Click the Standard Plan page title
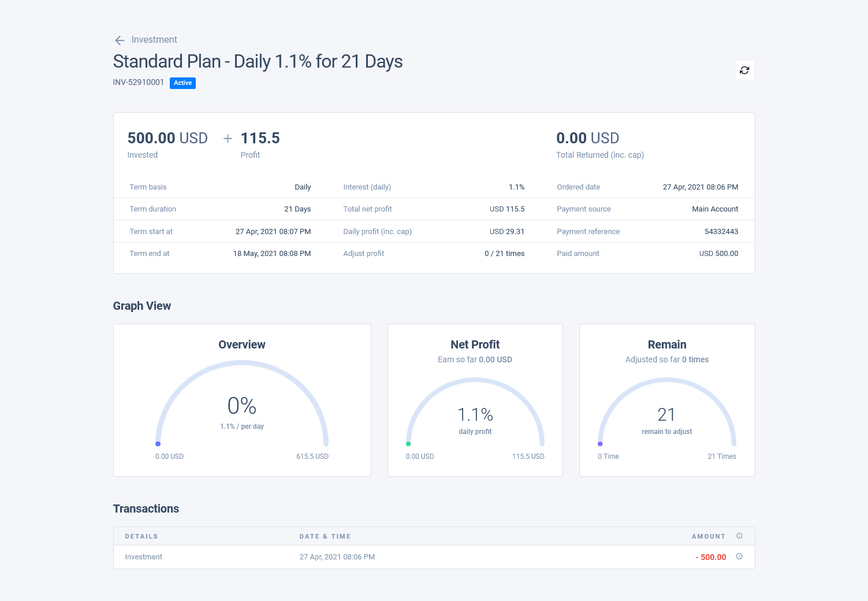This screenshot has height=601, width=868. point(258,61)
